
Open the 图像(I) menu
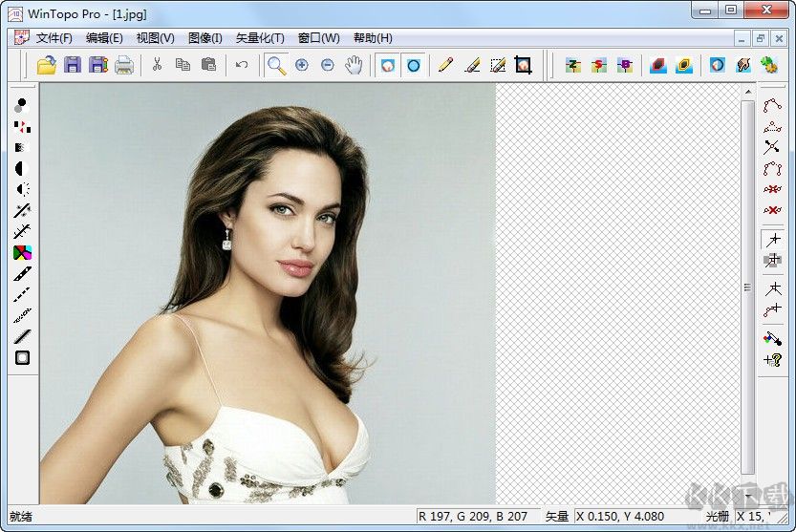click(205, 38)
